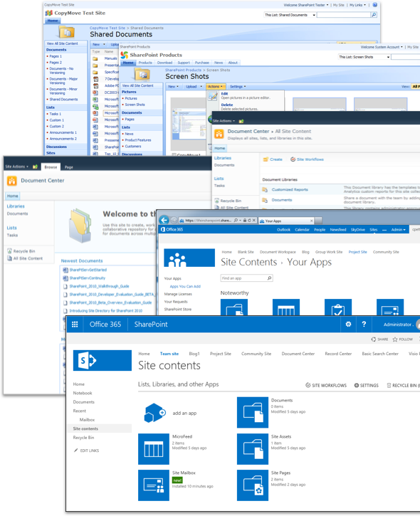Image resolution: width=420 pixels, height=516 pixels.
Task: Click the search magnifier in CopyMove Test Site
Action: (374, 15)
